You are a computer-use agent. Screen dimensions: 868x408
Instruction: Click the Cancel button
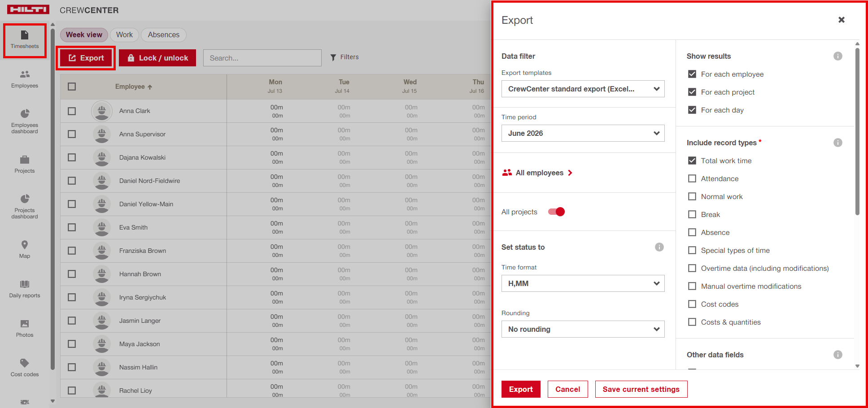pos(567,389)
